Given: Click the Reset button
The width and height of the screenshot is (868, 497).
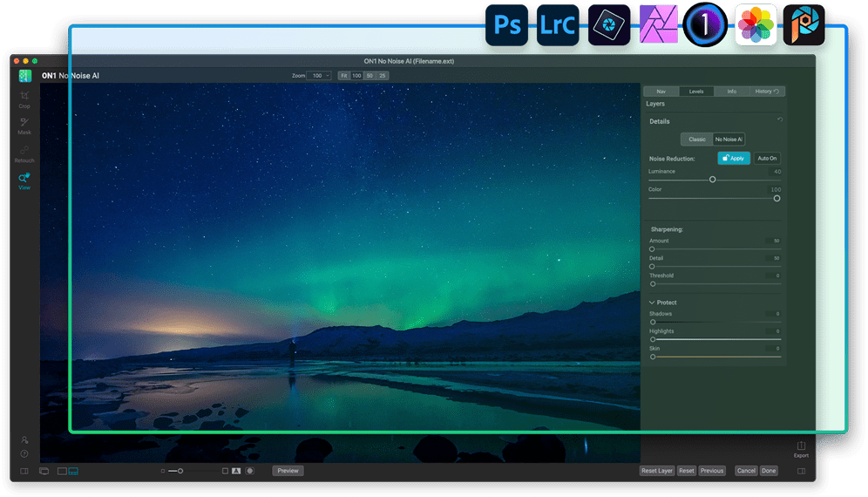Looking at the screenshot, I should [x=687, y=471].
